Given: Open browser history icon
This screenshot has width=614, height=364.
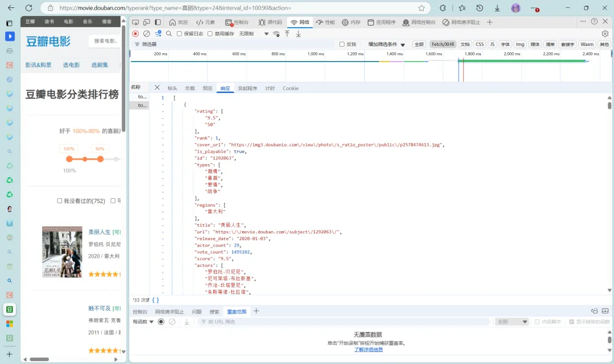Looking at the screenshot, I should 480,8.
